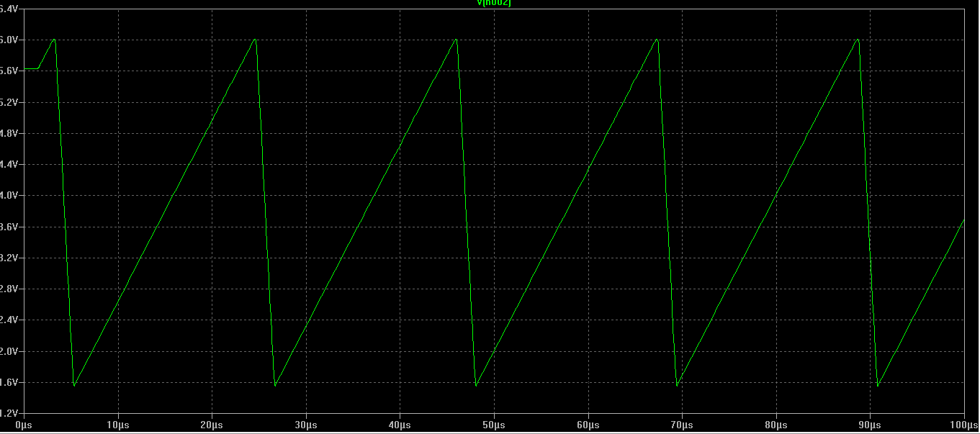Viewport: 980px width, 434px height.
Task: Click the 3.2V voltage axis label
Action: pos(12,258)
